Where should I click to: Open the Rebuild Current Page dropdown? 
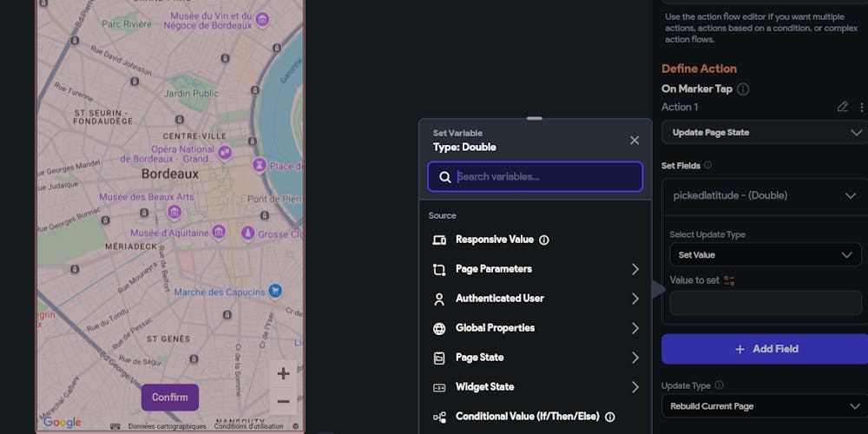coord(765,406)
